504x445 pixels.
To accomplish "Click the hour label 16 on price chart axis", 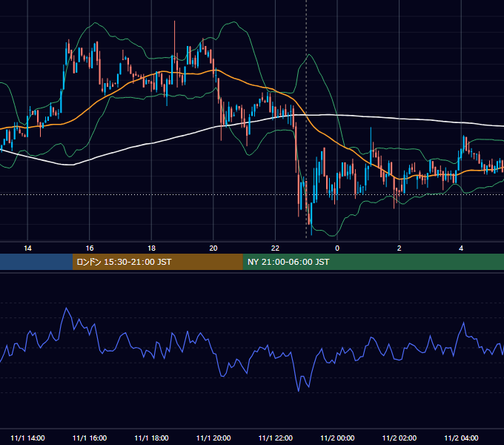I will click(90, 248).
